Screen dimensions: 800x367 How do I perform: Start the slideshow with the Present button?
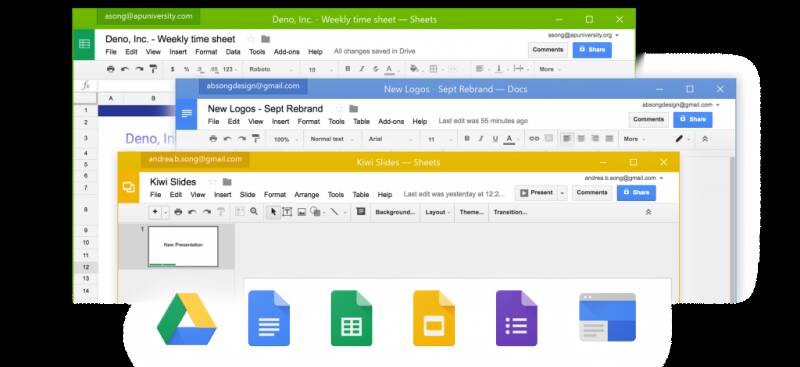537,193
